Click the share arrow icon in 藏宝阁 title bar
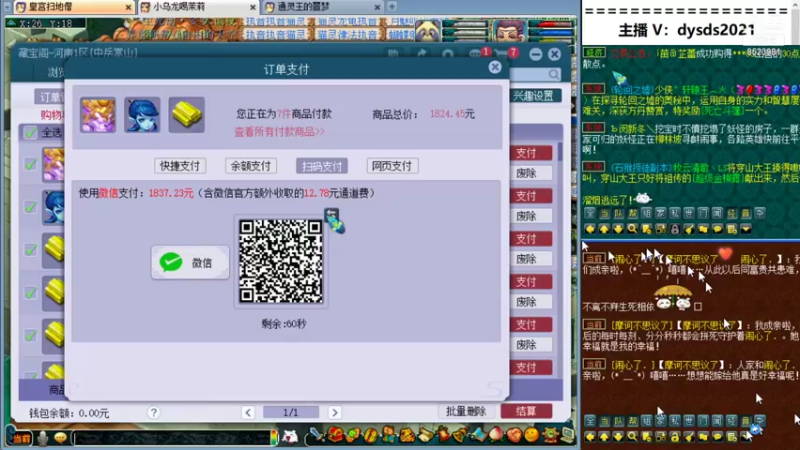The width and height of the screenshot is (800, 450). pyautogui.click(x=421, y=54)
